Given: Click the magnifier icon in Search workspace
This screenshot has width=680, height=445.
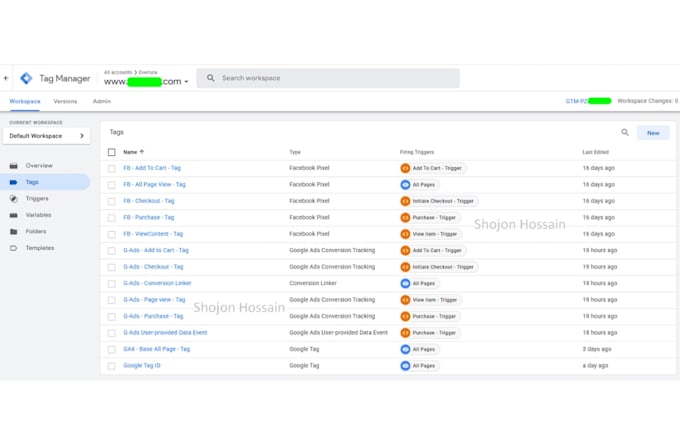Looking at the screenshot, I should [211, 78].
